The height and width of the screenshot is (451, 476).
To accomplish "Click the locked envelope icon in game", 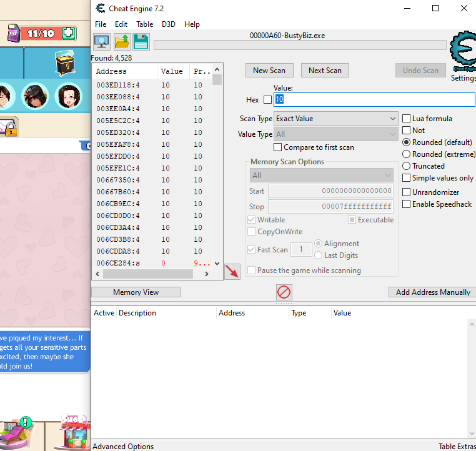I will coord(8,127).
